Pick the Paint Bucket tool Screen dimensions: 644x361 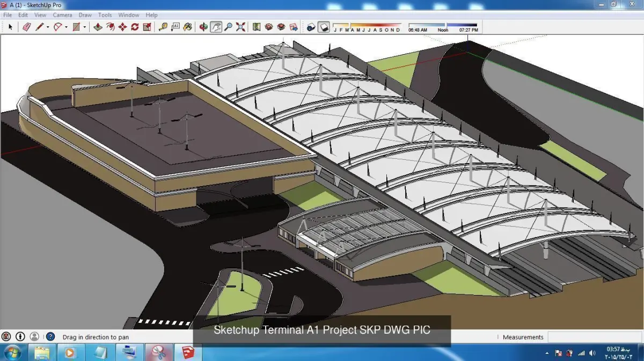pos(187,27)
